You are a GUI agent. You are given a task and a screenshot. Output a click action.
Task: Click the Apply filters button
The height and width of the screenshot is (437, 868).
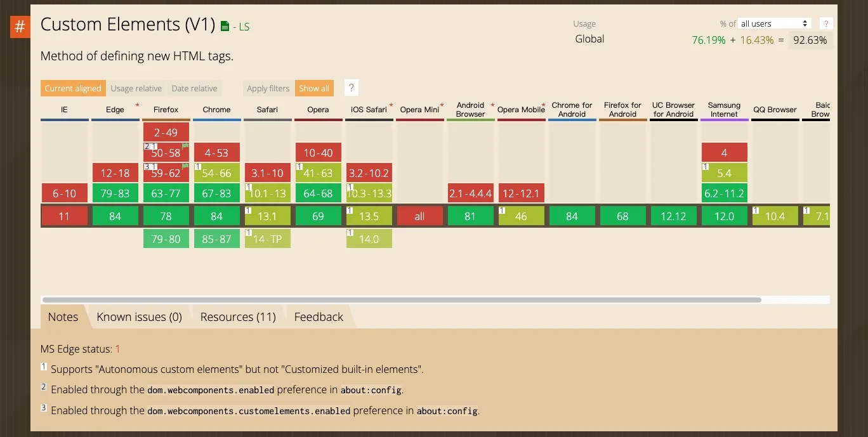[x=268, y=88]
